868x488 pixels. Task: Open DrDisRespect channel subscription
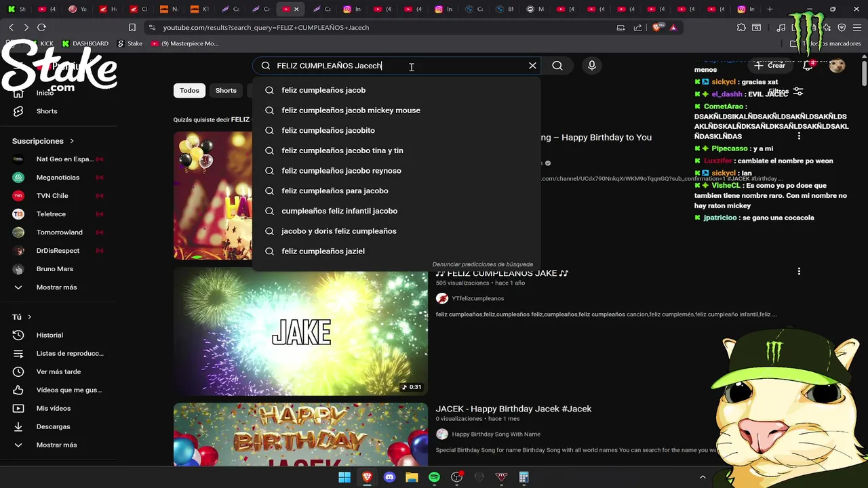[x=58, y=251]
